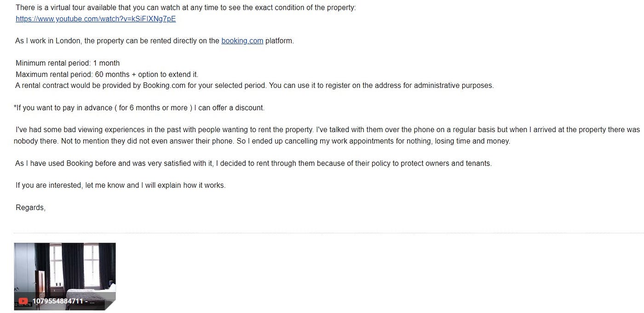Click the 'Maximum rental period: 60 months' line

click(107, 74)
